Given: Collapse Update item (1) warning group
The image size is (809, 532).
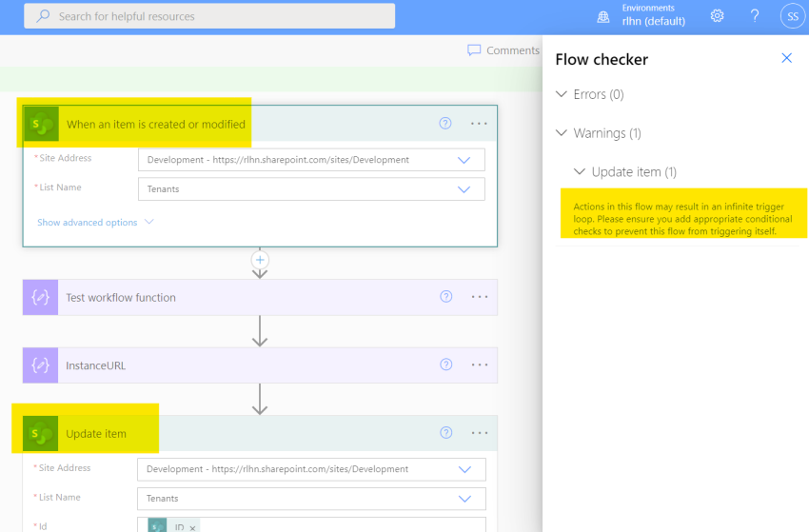Looking at the screenshot, I should pyautogui.click(x=580, y=171).
